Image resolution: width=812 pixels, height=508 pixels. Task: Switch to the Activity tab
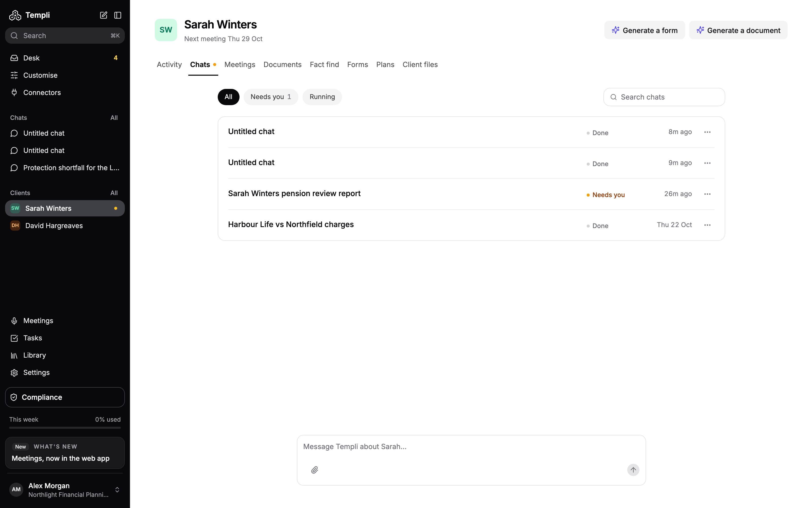point(169,65)
